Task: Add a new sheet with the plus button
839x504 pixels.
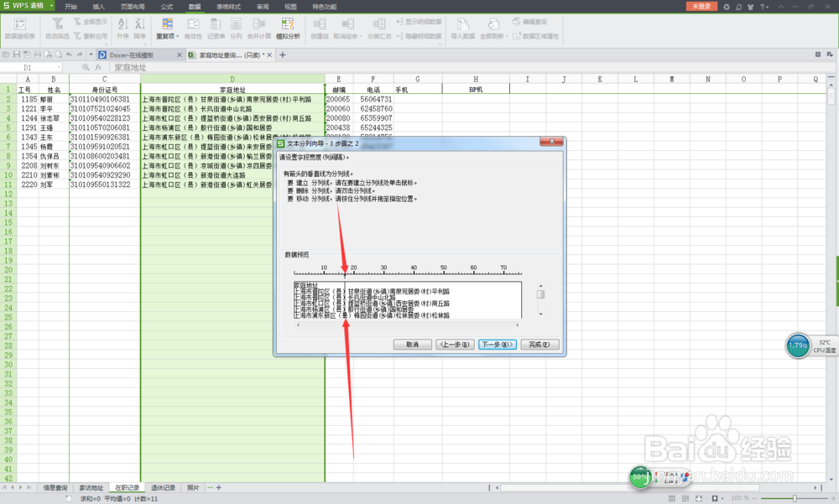Action: coord(218,487)
